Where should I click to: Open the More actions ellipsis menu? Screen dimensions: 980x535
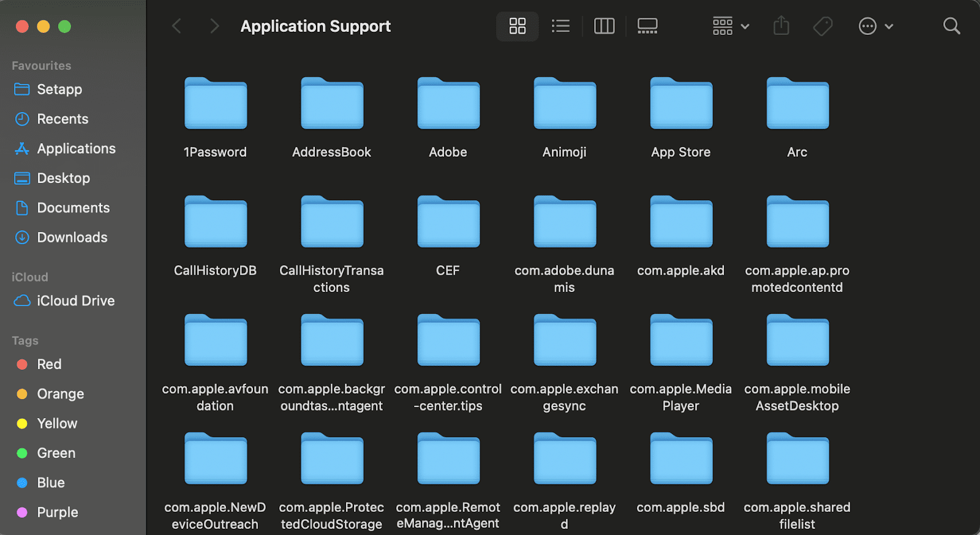(x=875, y=26)
